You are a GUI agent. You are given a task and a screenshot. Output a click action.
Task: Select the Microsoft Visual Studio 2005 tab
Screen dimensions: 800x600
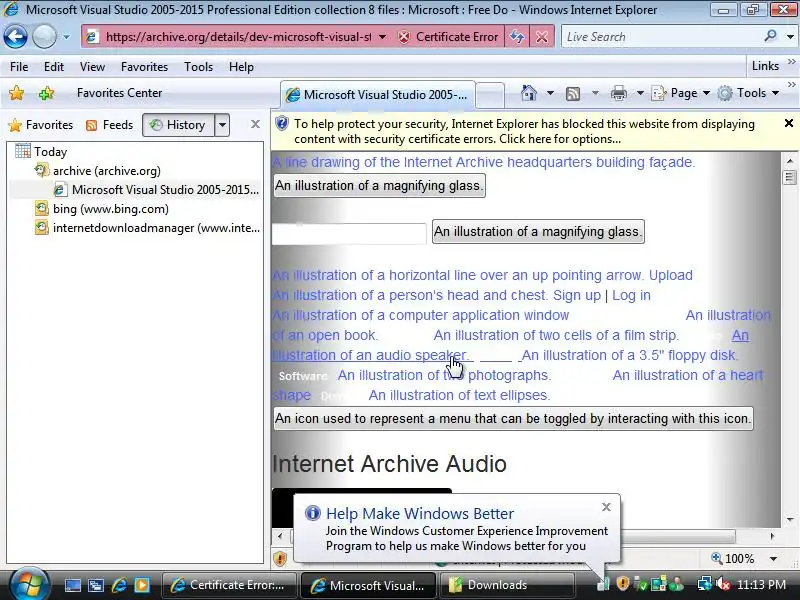(378, 95)
